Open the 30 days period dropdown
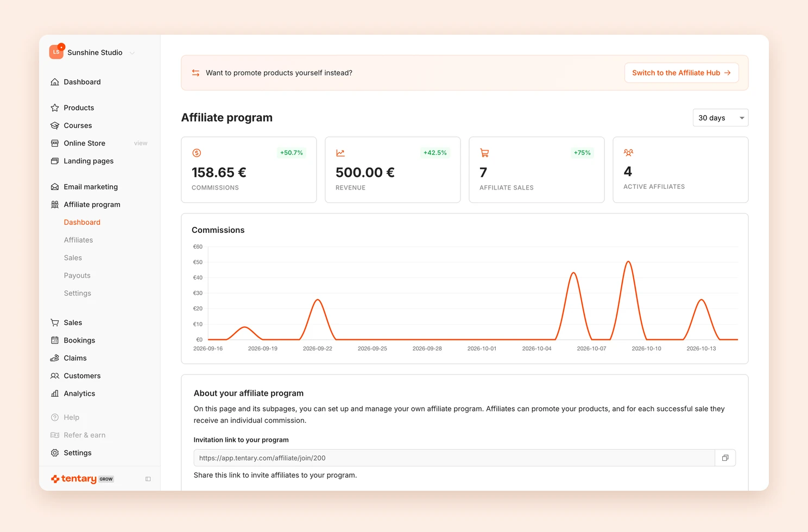The width and height of the screenshot is (808, 532). click(x=721, y=118)
